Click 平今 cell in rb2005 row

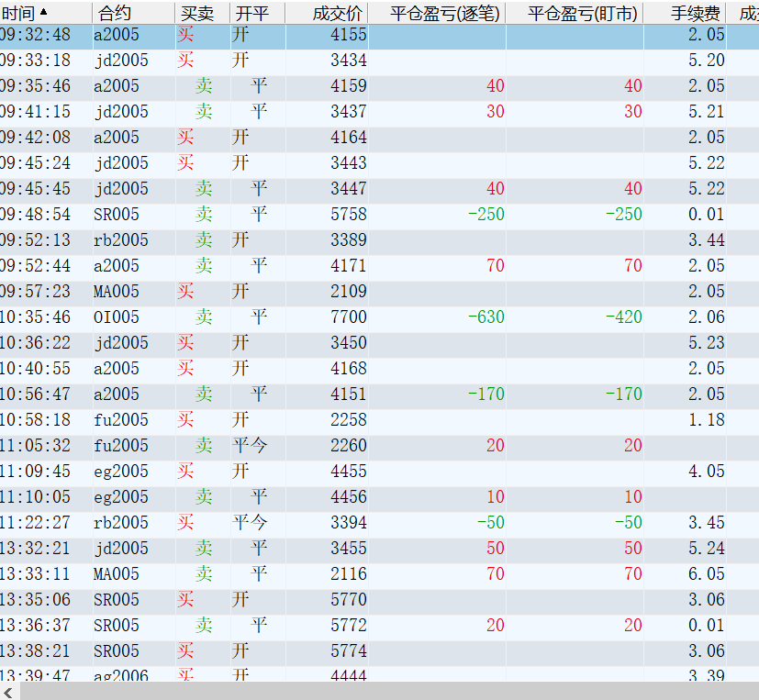click(x=250, y=522)
